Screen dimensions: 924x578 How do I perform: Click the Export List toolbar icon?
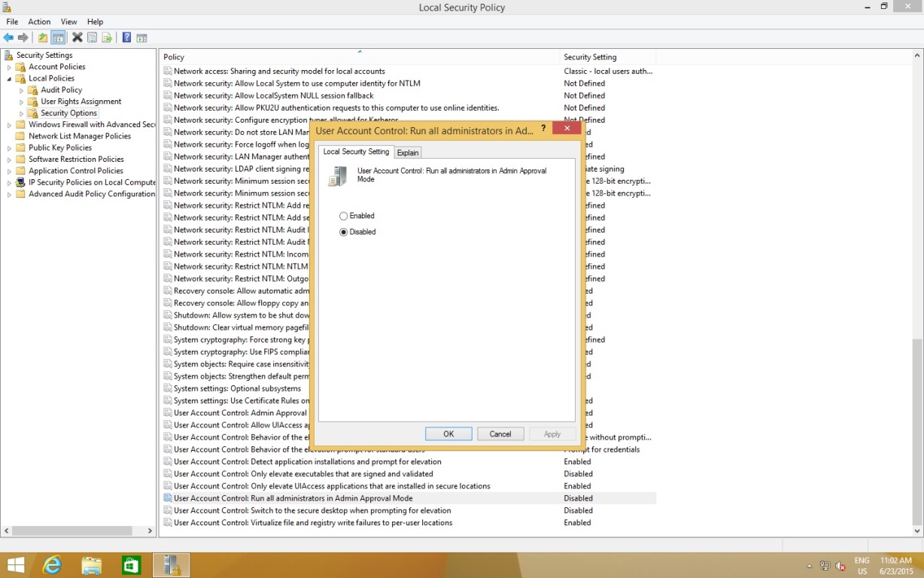point(107,38)
